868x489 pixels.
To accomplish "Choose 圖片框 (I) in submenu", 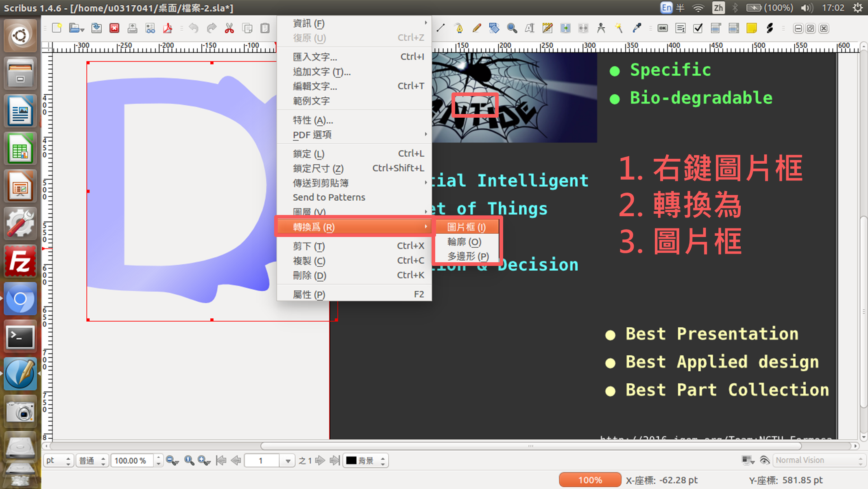I will [x=467, y=227].
